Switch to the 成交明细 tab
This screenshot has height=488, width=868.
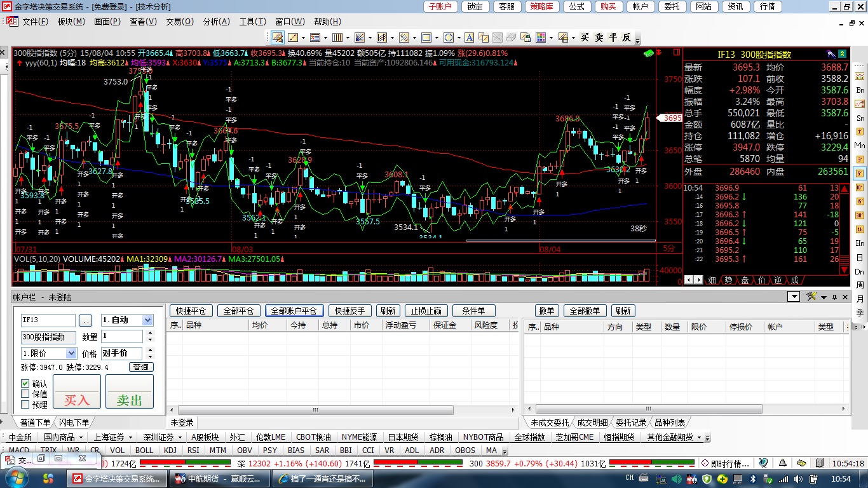[x=592, y=423]
